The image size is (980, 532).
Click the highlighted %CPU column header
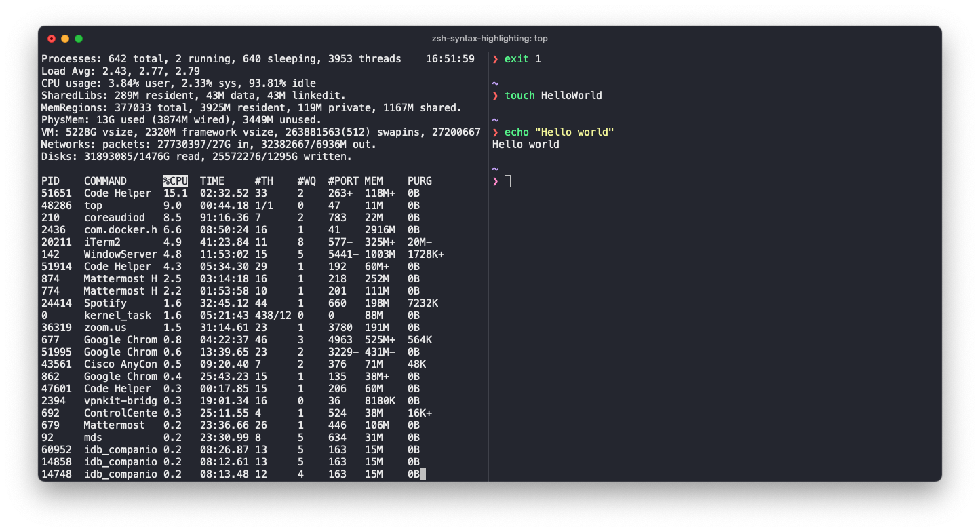click(x=175, y=180)
